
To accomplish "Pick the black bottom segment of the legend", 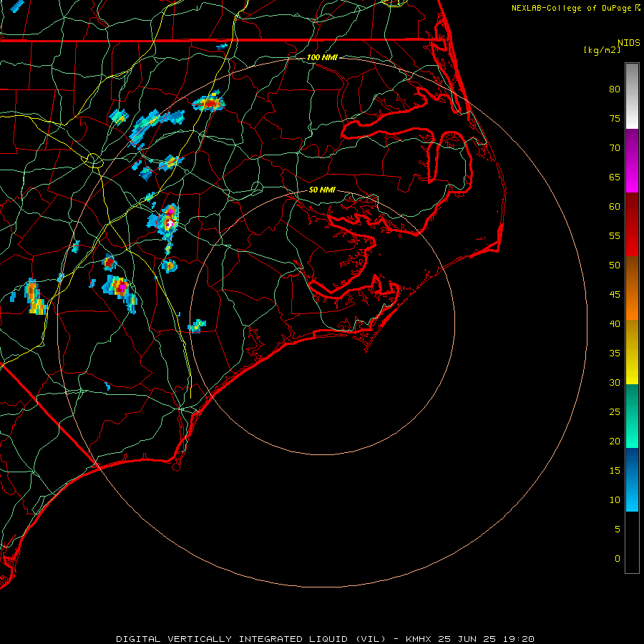I will [632, 542].
